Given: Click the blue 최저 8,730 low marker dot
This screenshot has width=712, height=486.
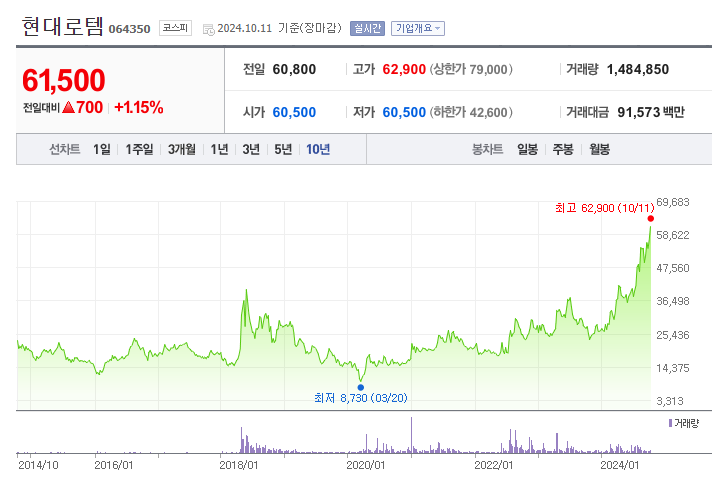Looking at the screenshot, I should (x=361, y=387).
